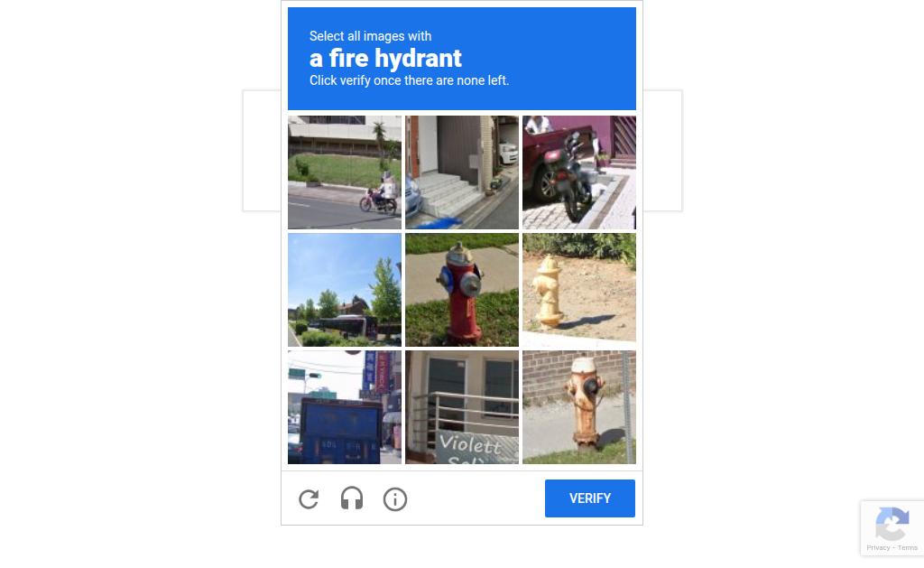Open the help info icon

point(395,499)
